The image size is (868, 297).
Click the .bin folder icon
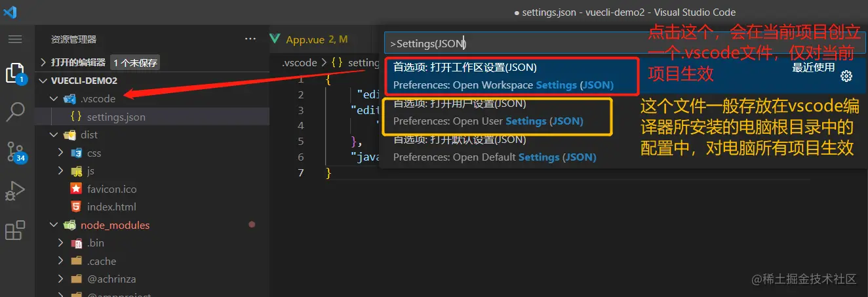76,243
